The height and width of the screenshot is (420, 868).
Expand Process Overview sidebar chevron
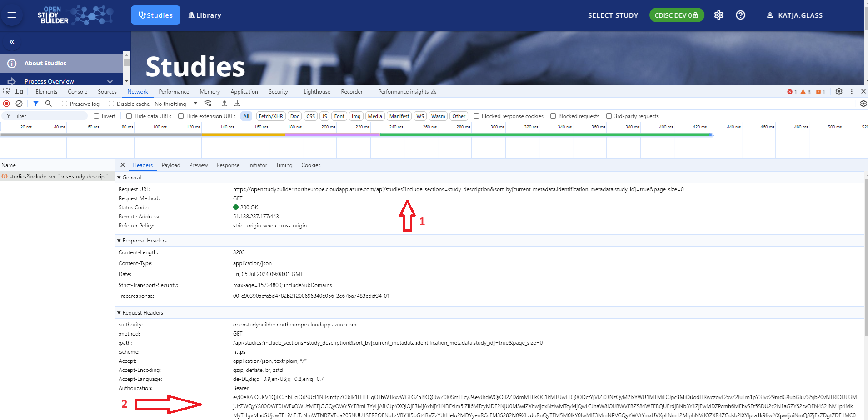pyautogui.click(x=110, y=81)
